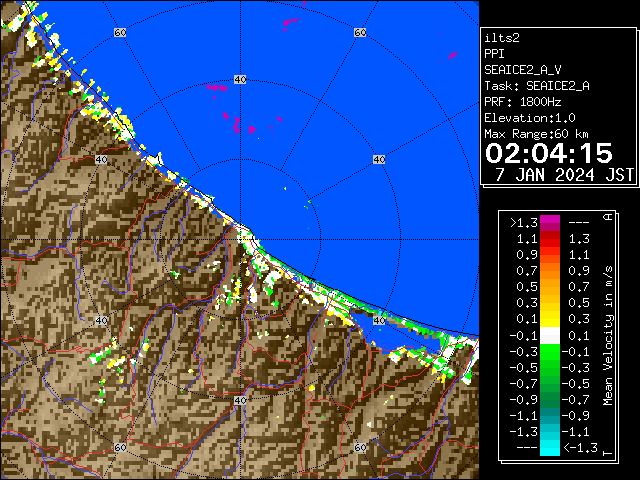
Task: Select the upper-left 60 range ring label
Action: pos(120,32)
